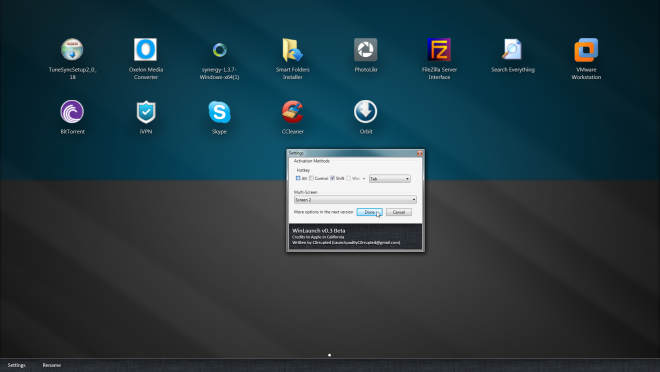Screen dimensions: 660x372
Task: Open the Orbit downloader icon
Action: pos(365,112)
